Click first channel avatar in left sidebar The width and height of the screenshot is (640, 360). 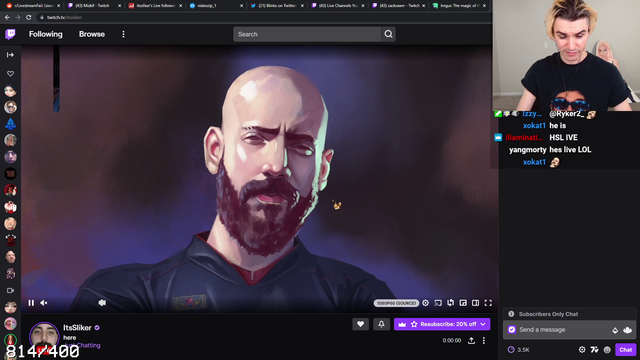(10, 91)
